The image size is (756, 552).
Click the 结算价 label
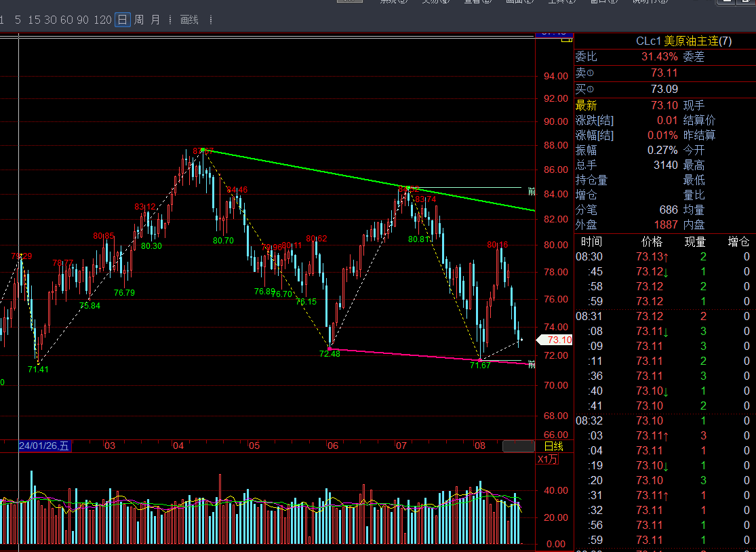click(x=699, y=121)
